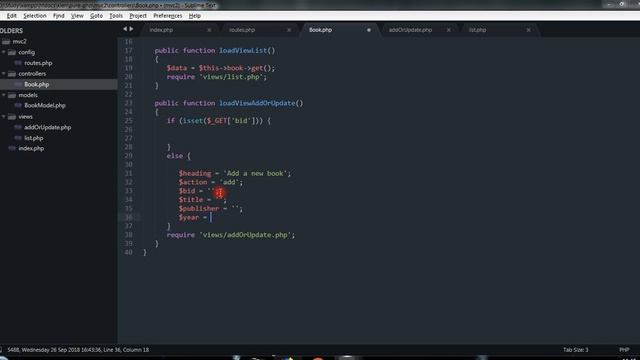
Task: Switch to the list.php tab
Action: (477, 30)
